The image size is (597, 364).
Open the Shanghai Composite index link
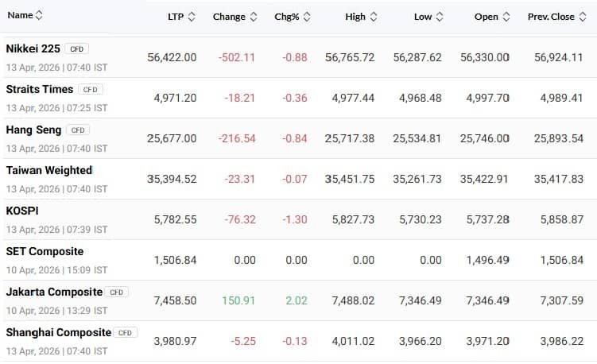coord(58,332)
